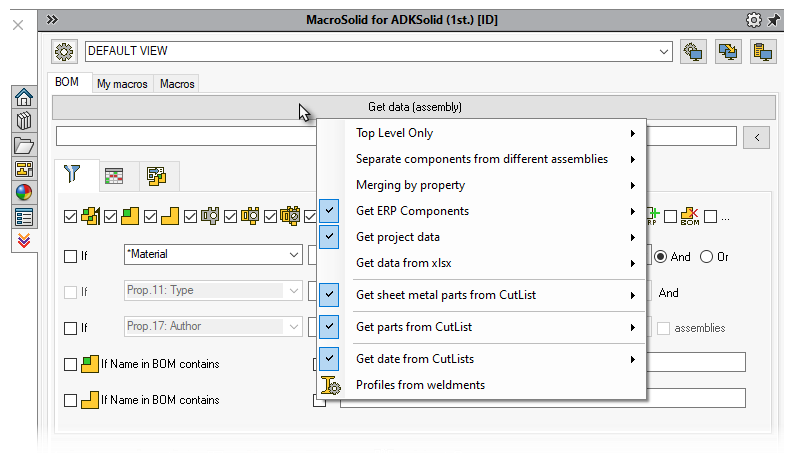
Task: Toggle Get sheet metal parts from CutList
Action: point(482,295)
